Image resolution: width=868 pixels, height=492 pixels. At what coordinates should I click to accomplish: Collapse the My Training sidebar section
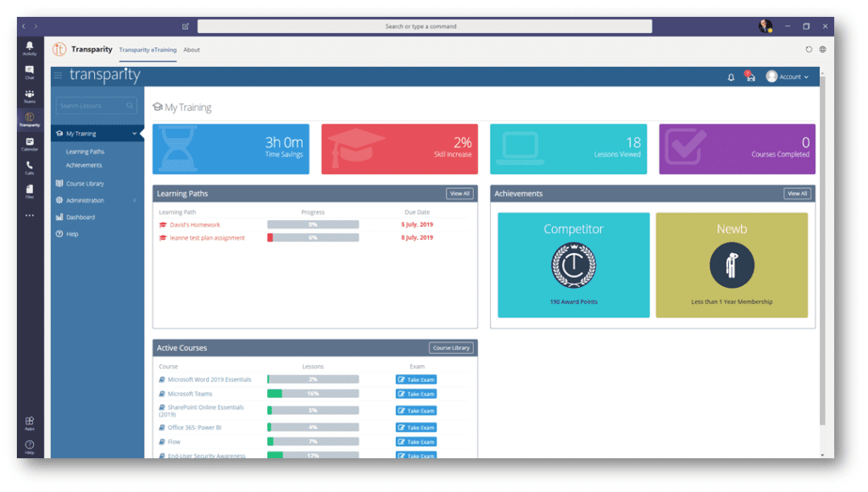pos(134,134)
